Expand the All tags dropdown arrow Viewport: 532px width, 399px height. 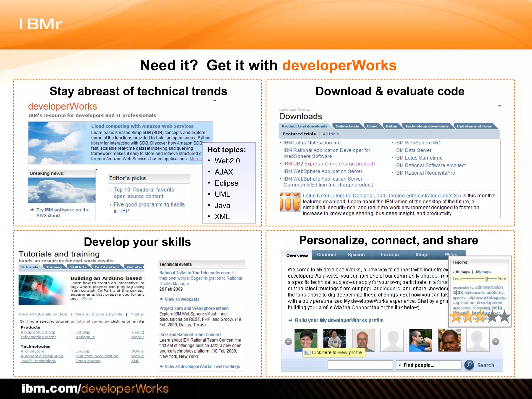454,272
